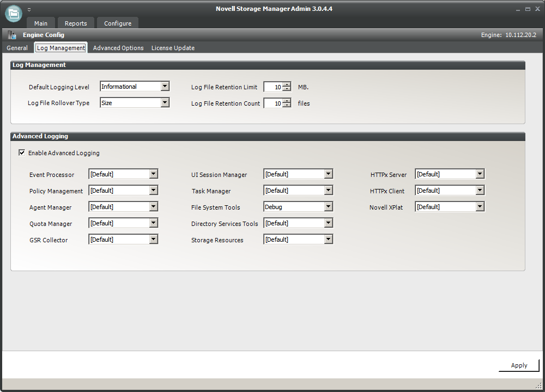Viewport: 545px width, 392px height.
Task: Open the Storage Resources logging dropdown
Action: coord(329,239)
